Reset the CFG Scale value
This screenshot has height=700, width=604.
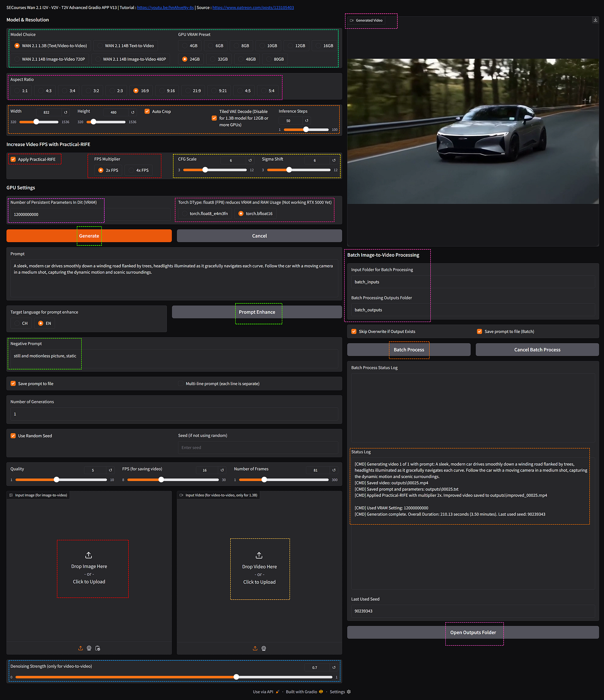click(250, 160)
